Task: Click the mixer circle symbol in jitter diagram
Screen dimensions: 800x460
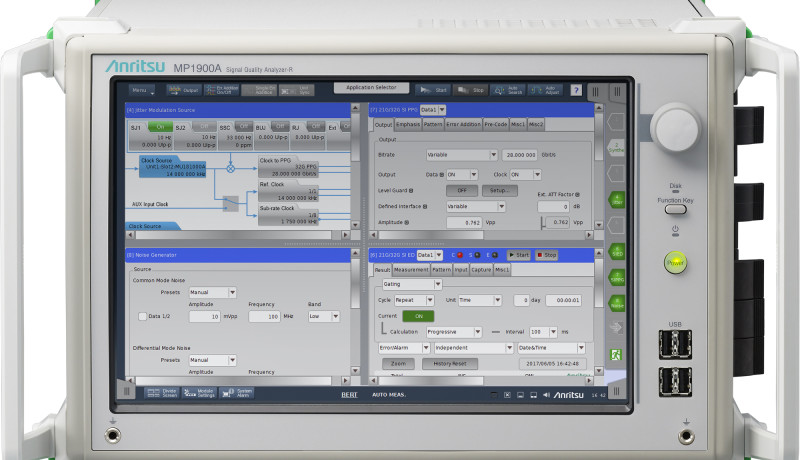Action: click(x=231, y=168)
